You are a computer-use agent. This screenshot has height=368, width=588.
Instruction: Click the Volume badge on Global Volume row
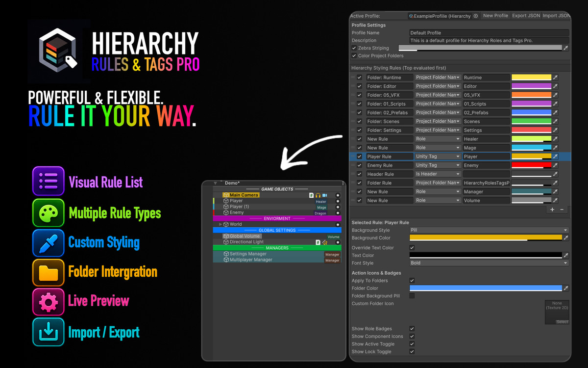tap(333, 237)
